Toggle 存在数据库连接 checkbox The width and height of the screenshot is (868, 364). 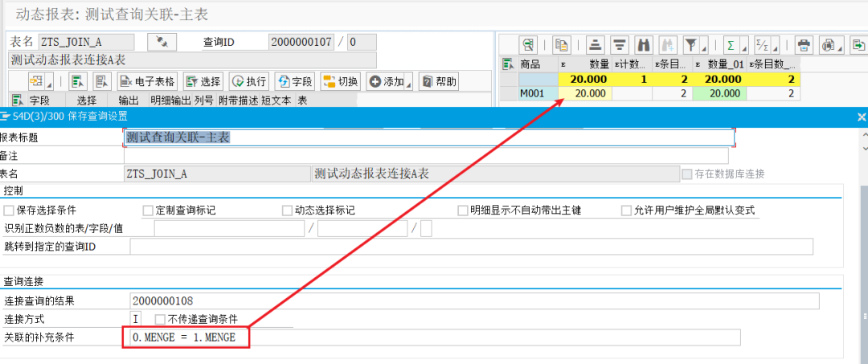click(687, 174)
